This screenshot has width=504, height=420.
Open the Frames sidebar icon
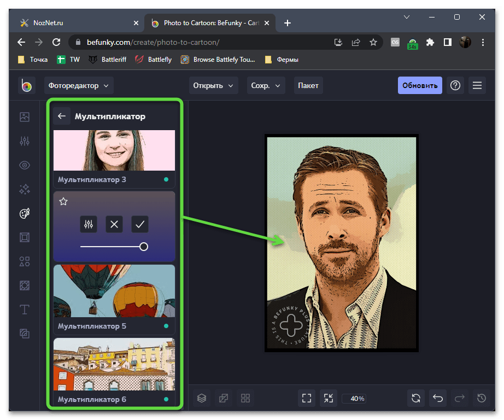[25, 237]
